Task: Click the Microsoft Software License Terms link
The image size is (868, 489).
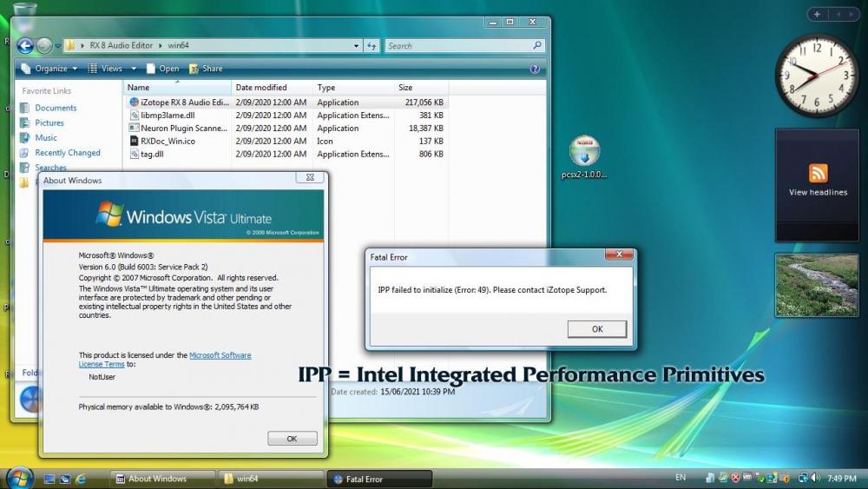Action: click(x=165, y=360)
